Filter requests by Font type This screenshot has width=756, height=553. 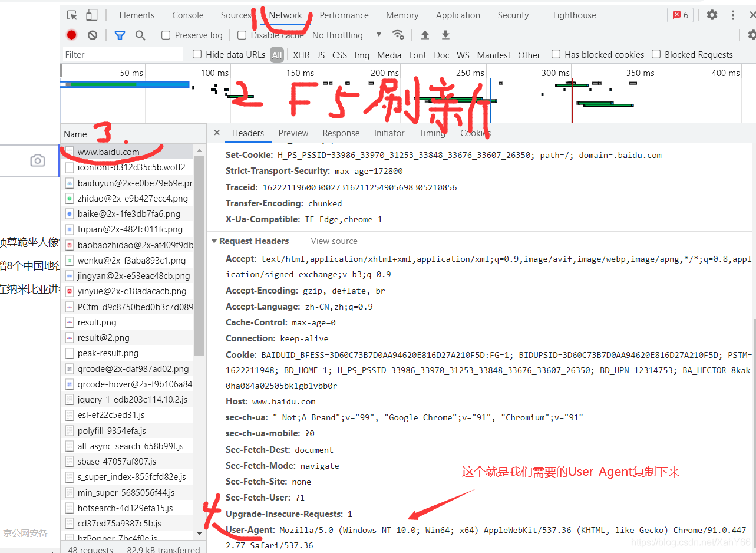(x=418, y=55)
